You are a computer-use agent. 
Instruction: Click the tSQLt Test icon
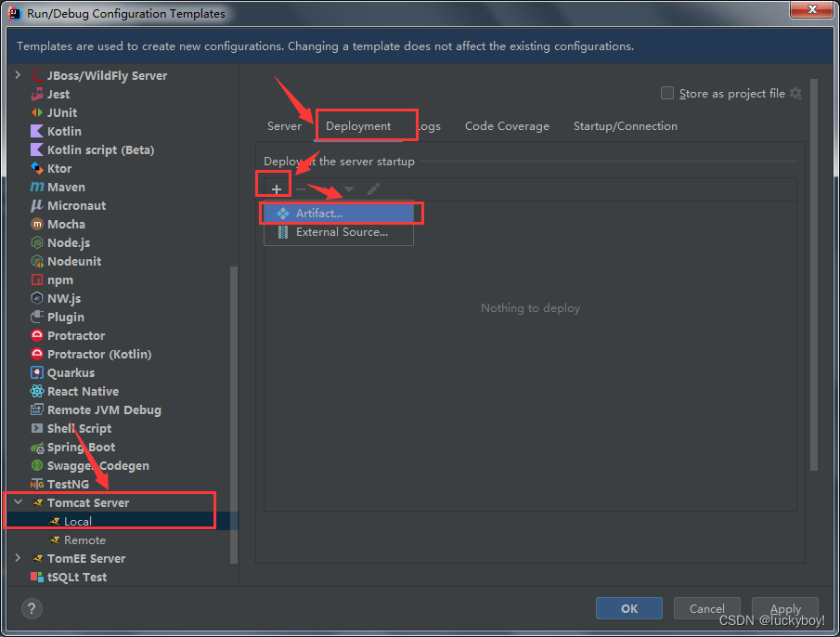[x=37, y=577]
